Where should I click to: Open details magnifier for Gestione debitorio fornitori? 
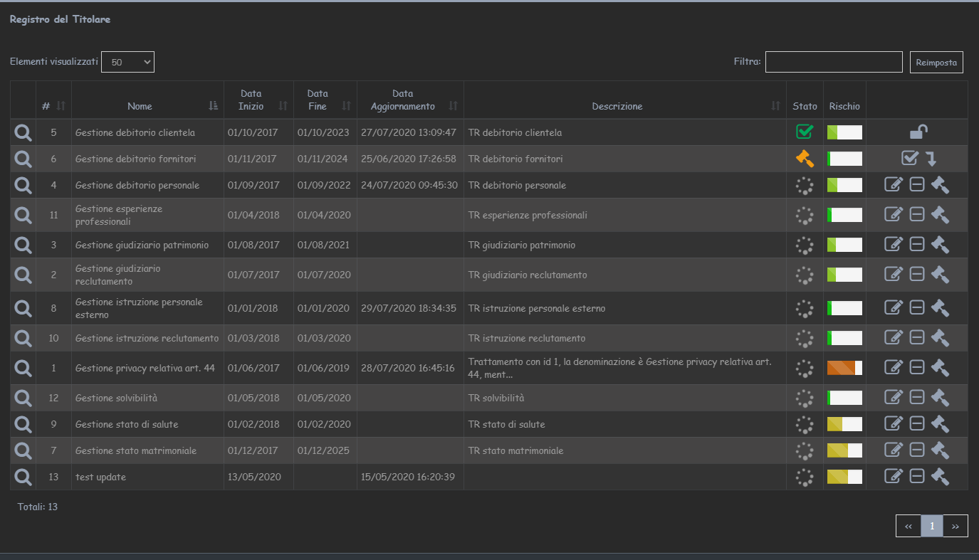23,159
